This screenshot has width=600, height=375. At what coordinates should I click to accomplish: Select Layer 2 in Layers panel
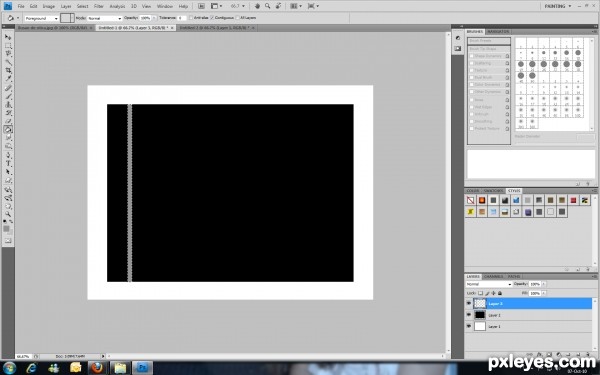pos(528,315)
